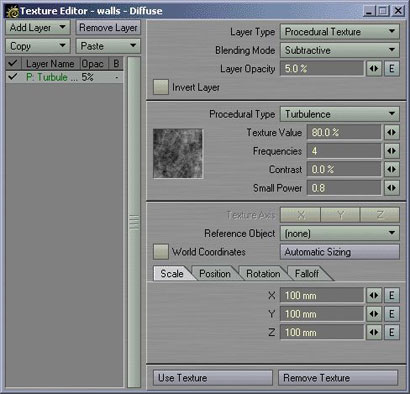This screenshot has height=394, width=410.
Task: Click Automatic Sizing button
Action: point(340,252)
